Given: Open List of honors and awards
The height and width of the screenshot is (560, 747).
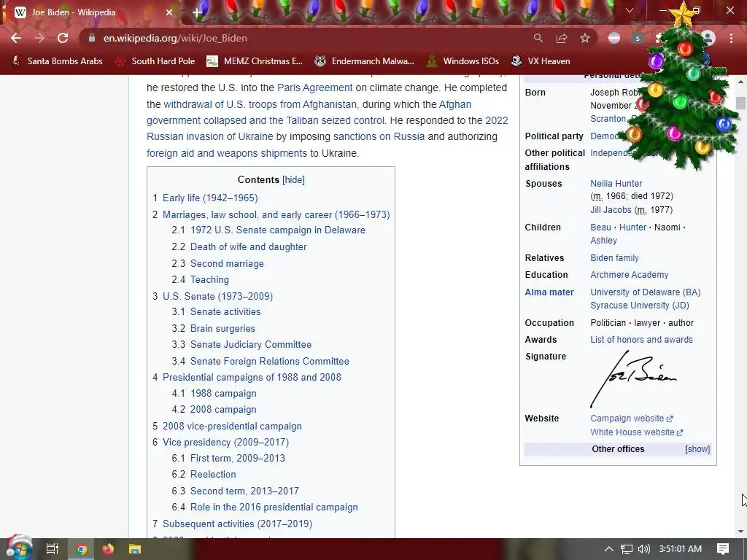Looking at the screenshot, I should (642, 340).
